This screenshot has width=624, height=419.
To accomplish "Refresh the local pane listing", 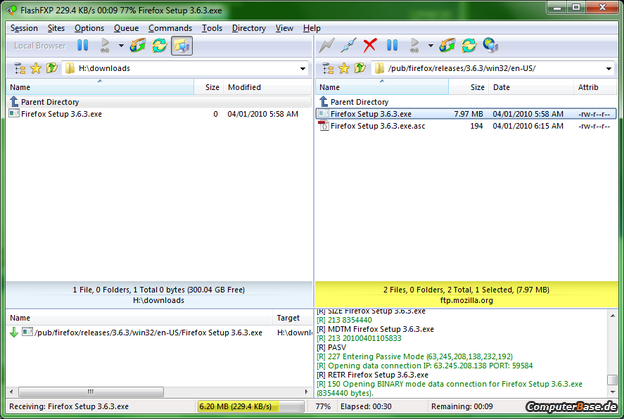I will point(160,45).
